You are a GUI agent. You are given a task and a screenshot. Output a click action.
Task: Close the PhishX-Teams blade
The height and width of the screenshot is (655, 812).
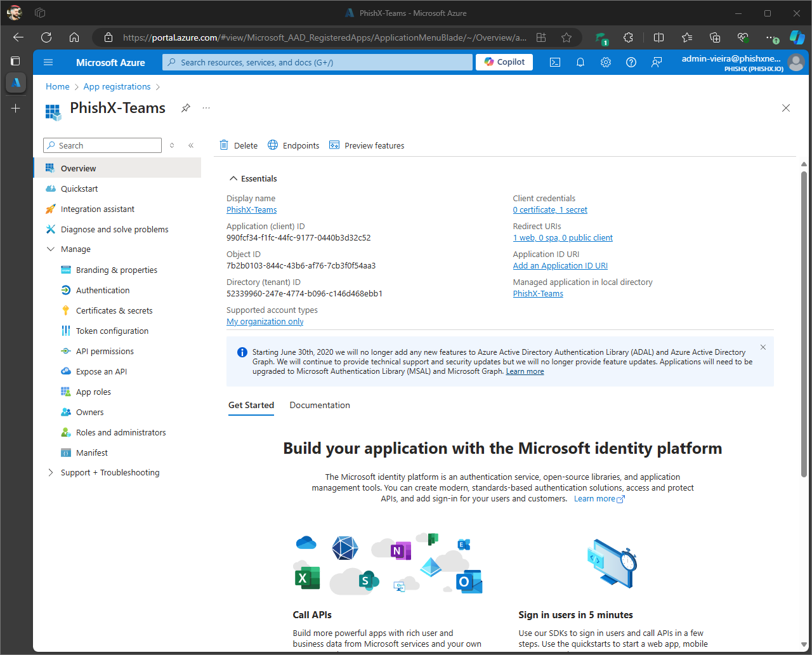pos(786,108)
